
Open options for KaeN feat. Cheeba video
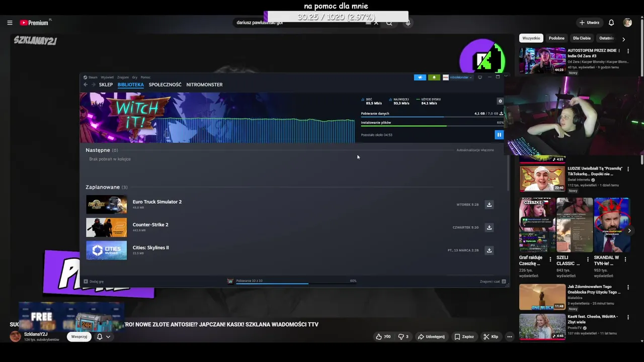click(628, 317)
